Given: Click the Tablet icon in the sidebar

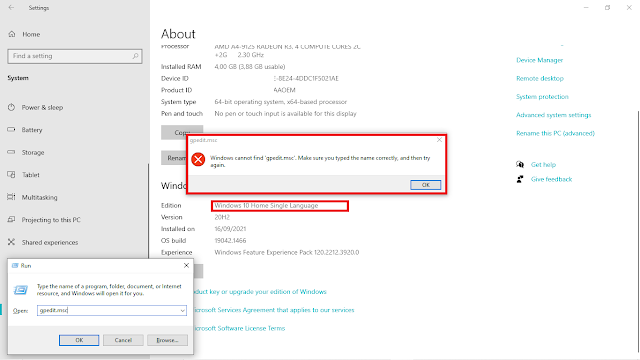Looking at the screenshot, I should pyautogui.click(x=11, y=175).
